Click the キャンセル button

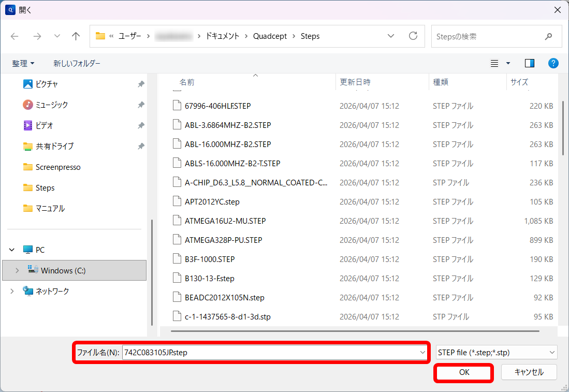[529, 372]
